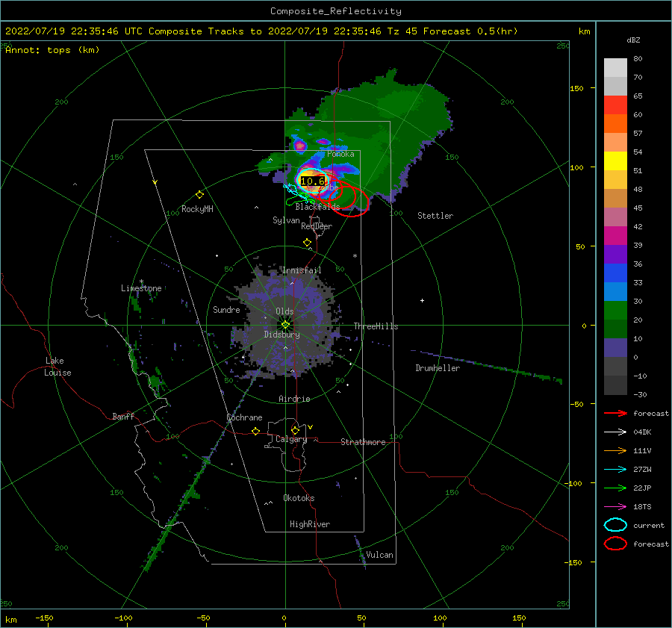The image size is (672, 628).
Task: Choose the green 22JP arrow symbol
Action: pyautogui.click(x=615, y=488)
